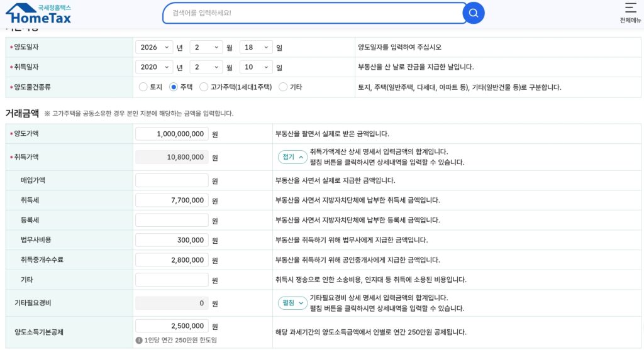Expand 기타필요경비 details with 펼침 button
The height and width of the screenshot is (350, 644).
pyautogui.click(x=292, y=303)
